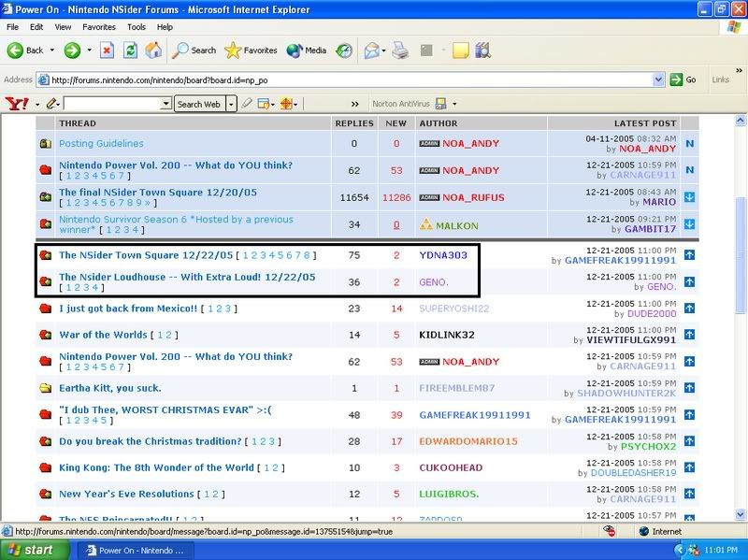
Task: Click down-arrow icon in Nintendo Survivor row
Action: tap(689, 223)
